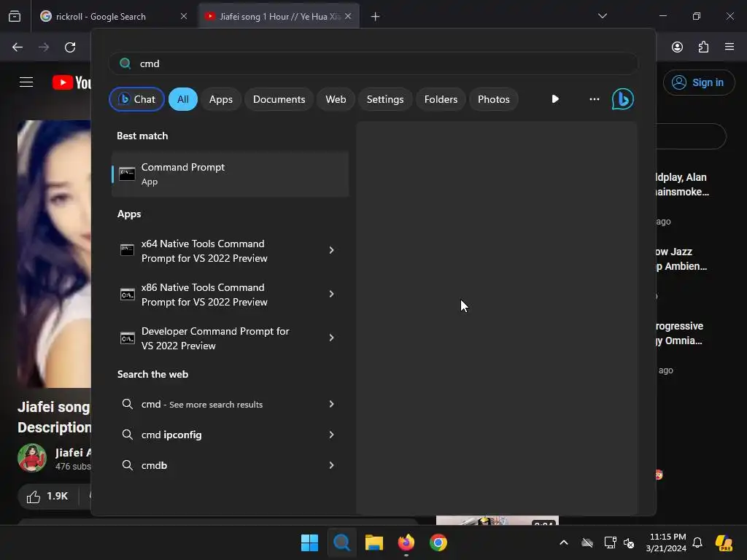Expand the 'cmd - See more search results' chevron
Image resolution: width=747 pixels, height=560 pixels.
click(x=332, y=404)
